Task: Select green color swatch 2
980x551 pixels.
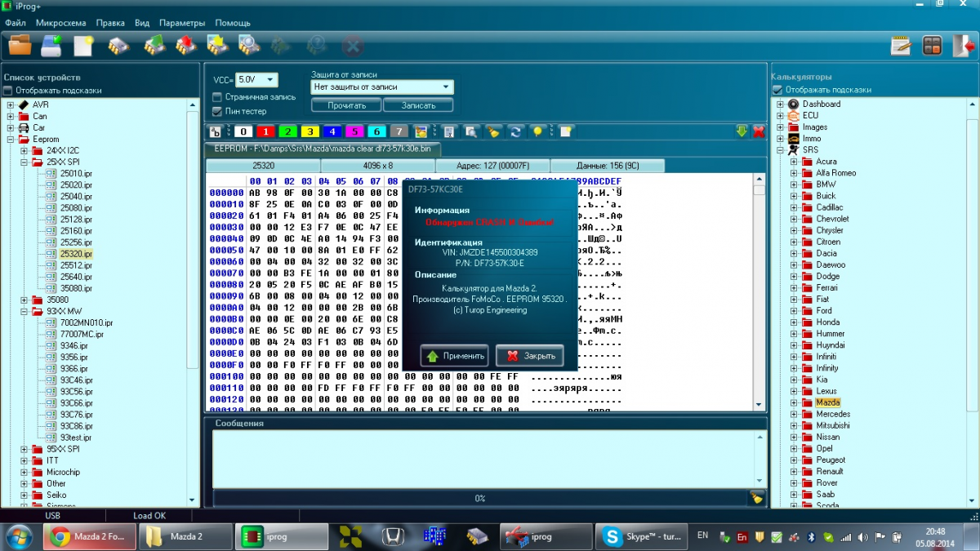Action: point(287,131)
